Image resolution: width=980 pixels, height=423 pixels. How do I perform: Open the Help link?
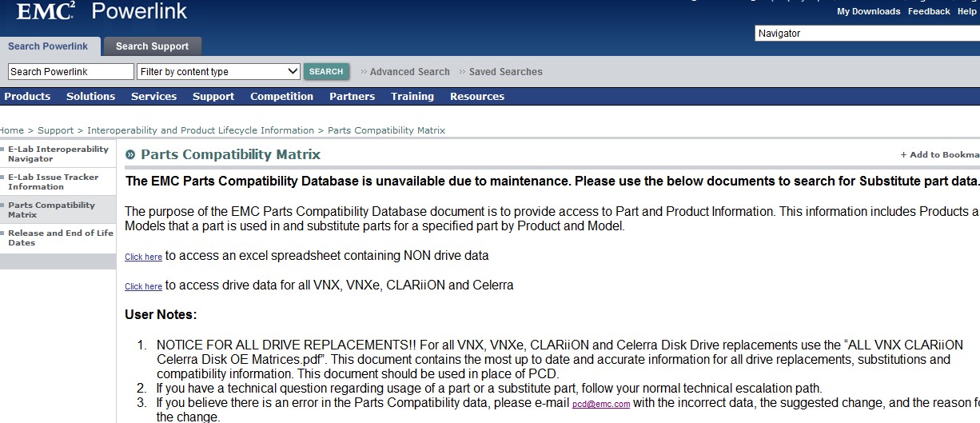pos(966,12)
